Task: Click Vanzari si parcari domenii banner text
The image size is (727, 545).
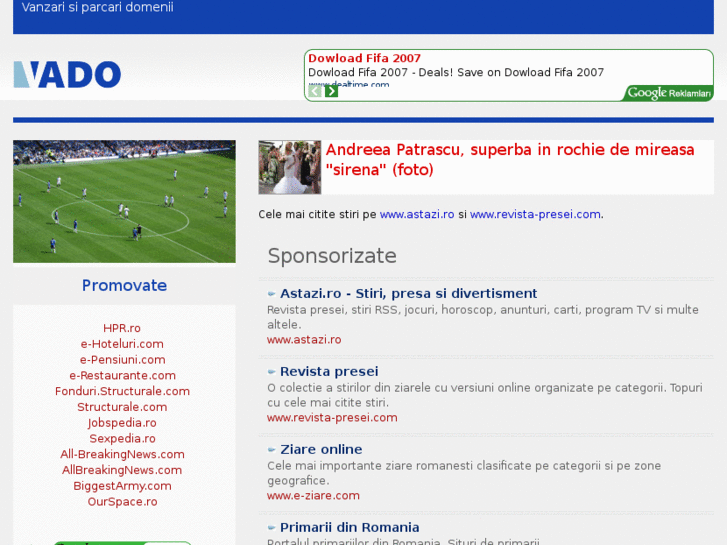Action: click(x=97, y=7)
